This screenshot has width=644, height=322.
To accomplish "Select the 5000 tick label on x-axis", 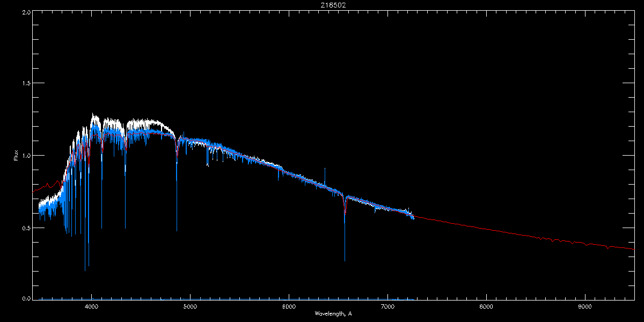I will 191,307.
